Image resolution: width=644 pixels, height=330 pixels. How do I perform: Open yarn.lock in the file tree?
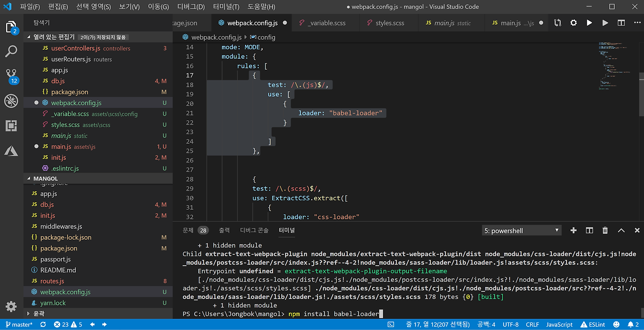click(x=98, y=303)
